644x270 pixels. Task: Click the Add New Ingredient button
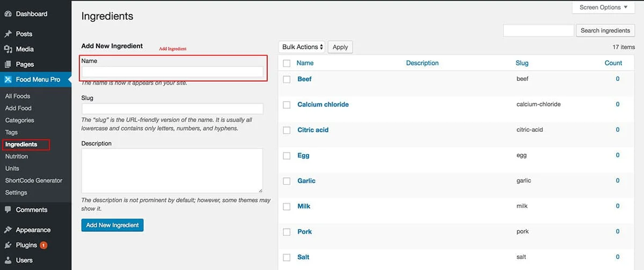(x=112, y=225)
